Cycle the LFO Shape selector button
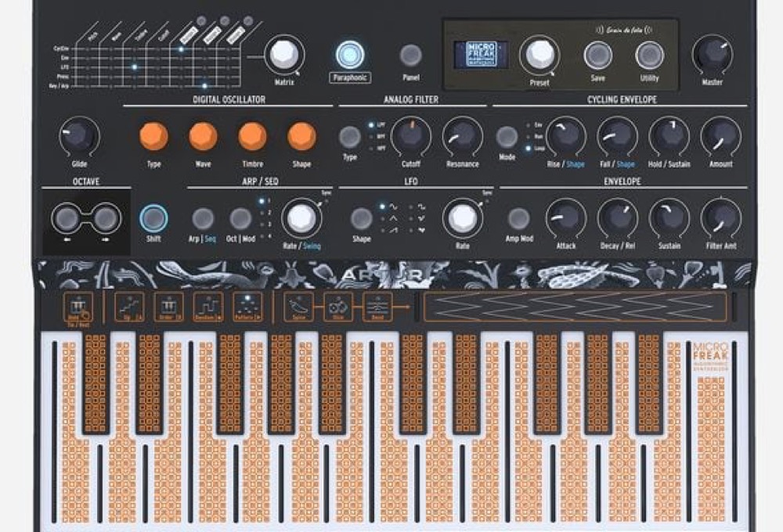 (x=361, y=218)
